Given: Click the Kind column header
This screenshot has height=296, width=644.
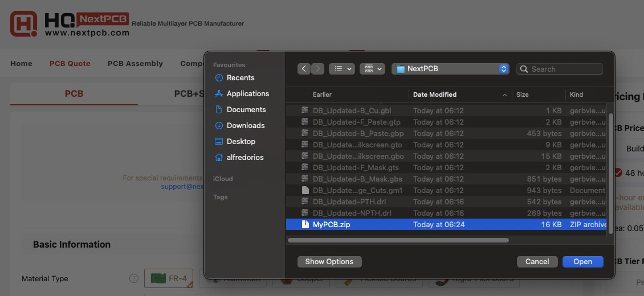Looking at the screenshot, I should [576, 94].
